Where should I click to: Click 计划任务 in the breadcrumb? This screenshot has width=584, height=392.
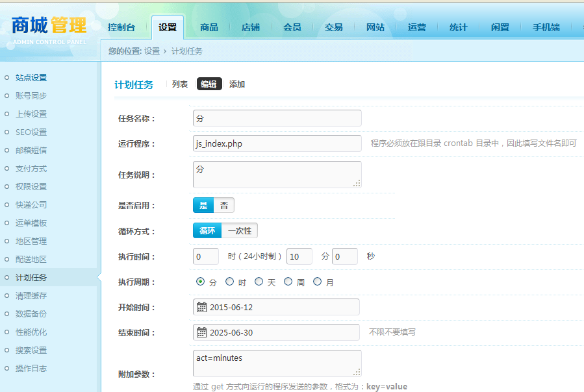click(x=187, y=51)
